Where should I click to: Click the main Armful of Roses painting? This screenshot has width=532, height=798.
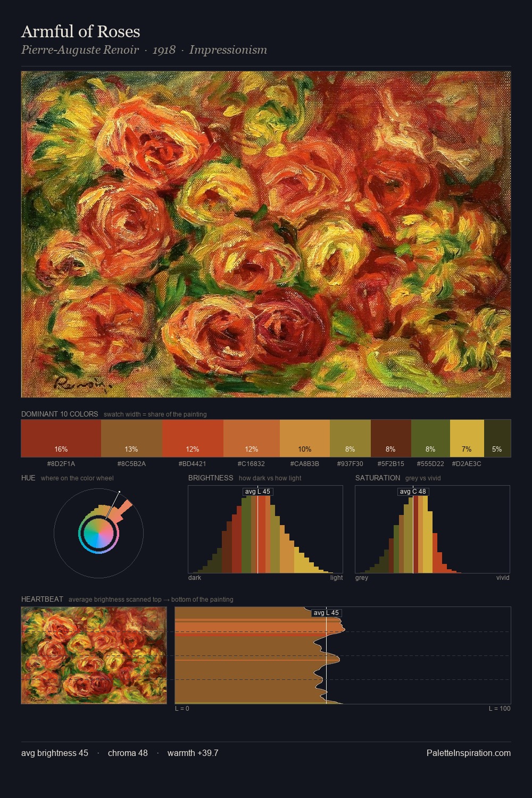pyautogui.click(x=266, y=235)
